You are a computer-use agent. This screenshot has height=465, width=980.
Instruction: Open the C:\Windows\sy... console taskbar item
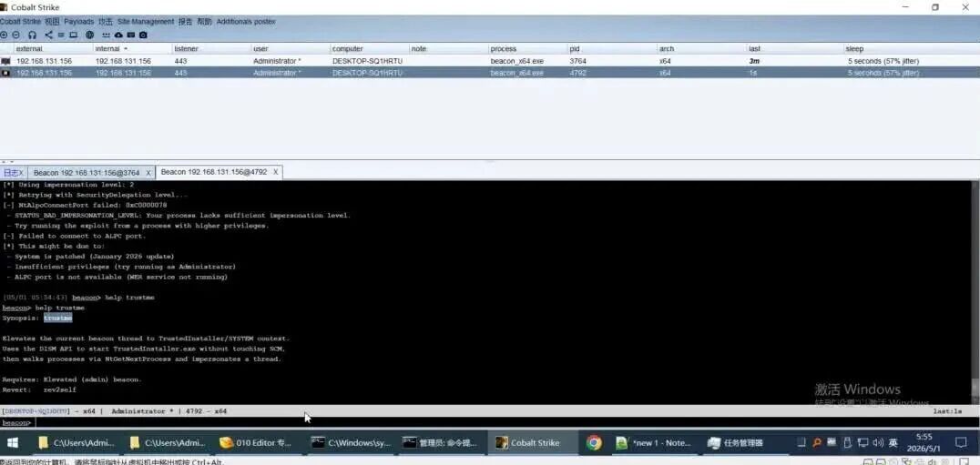point(352,442)
